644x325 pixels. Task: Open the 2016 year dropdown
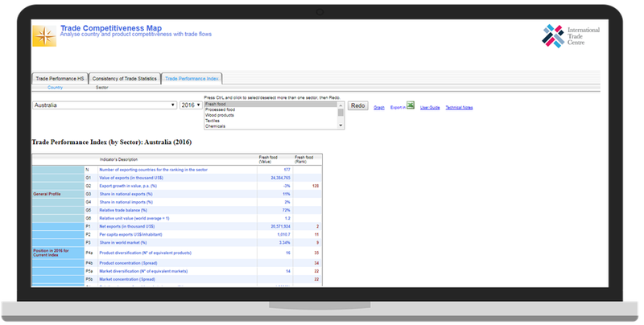pos(191,105)
